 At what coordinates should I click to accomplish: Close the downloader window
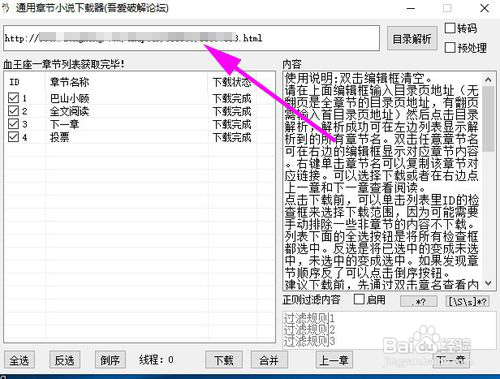pos(484,8)
